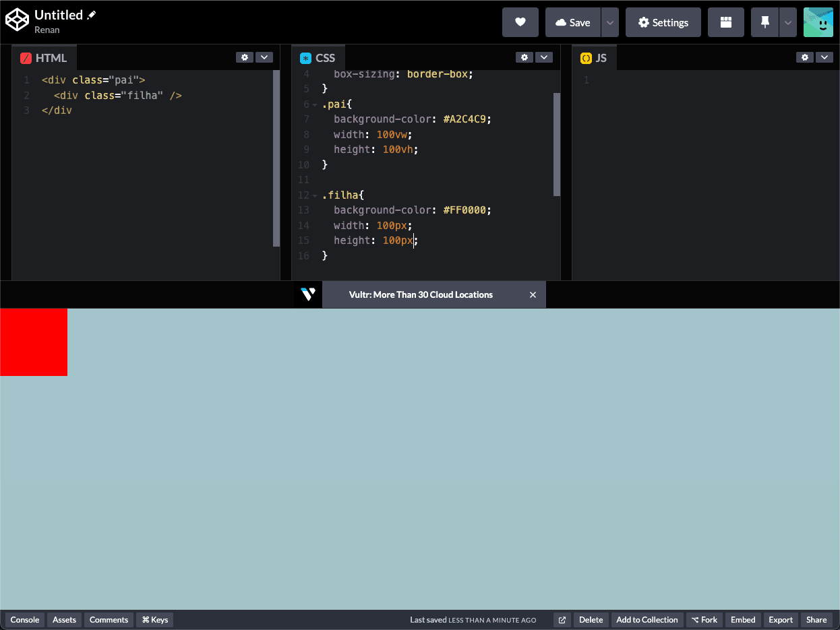Open CSS editor settings gear

524,57
